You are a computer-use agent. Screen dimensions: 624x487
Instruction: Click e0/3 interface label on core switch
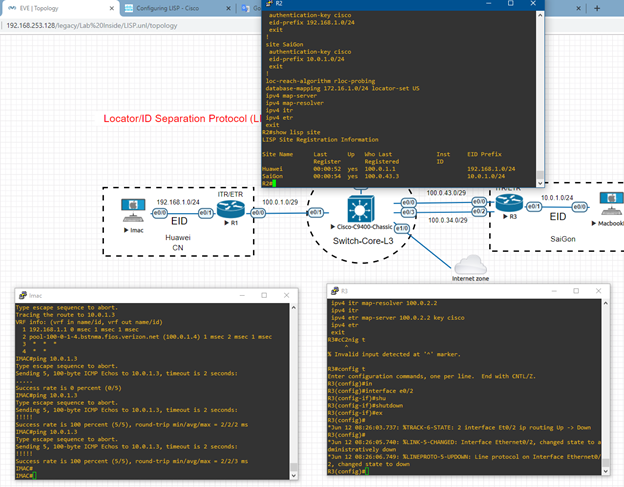(x=408, y=212)
